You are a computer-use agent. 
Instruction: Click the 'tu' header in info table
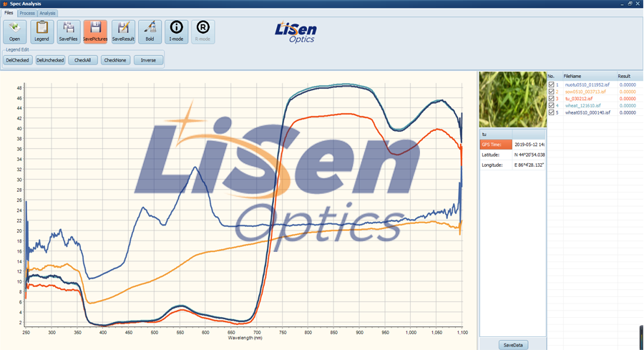(x=496, y=135)
